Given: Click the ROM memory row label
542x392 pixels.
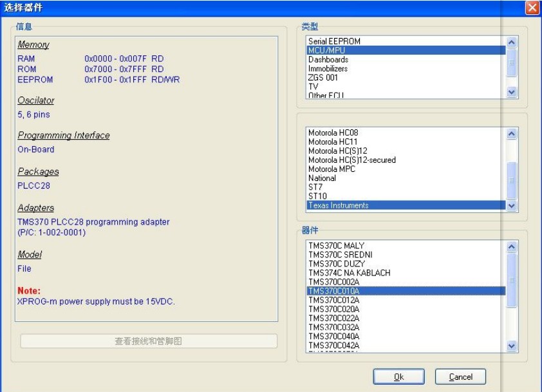Looking at the screenshot, I should (x=27, y=69).
